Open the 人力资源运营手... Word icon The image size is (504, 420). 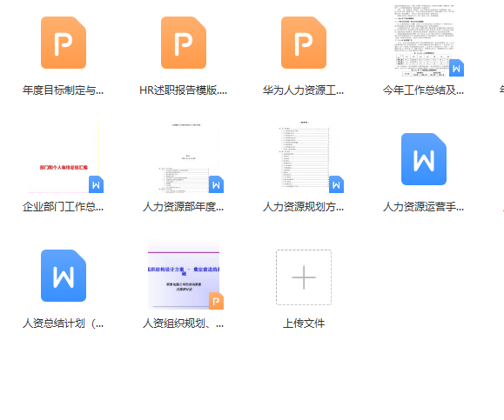(424, 159)
